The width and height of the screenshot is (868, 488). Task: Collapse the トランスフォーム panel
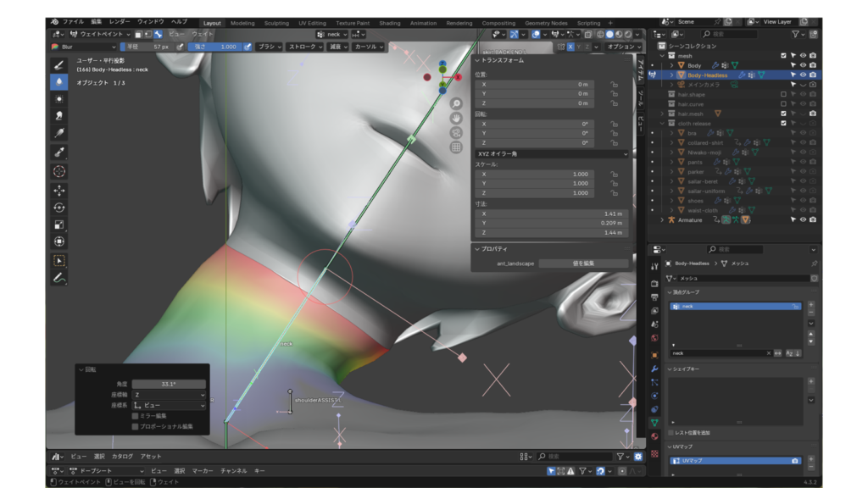pos(477,60)
